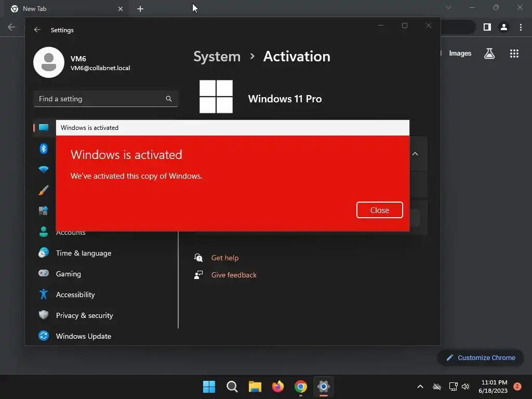The height and width of the screenshot is (399, 532).
Task: Open Gaming settings
Action: point(68,274)
